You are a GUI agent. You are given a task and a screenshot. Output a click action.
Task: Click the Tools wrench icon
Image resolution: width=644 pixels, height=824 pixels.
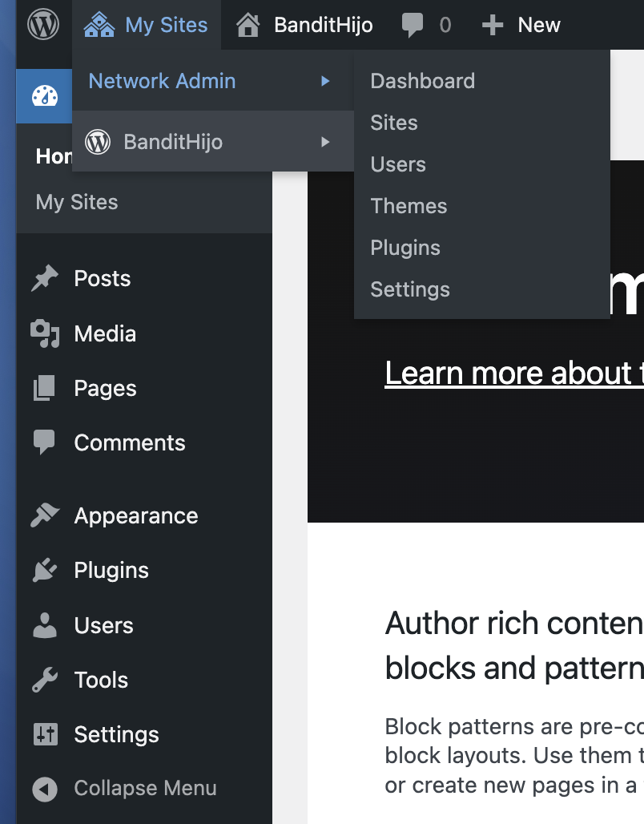click(x=45, y=680)
